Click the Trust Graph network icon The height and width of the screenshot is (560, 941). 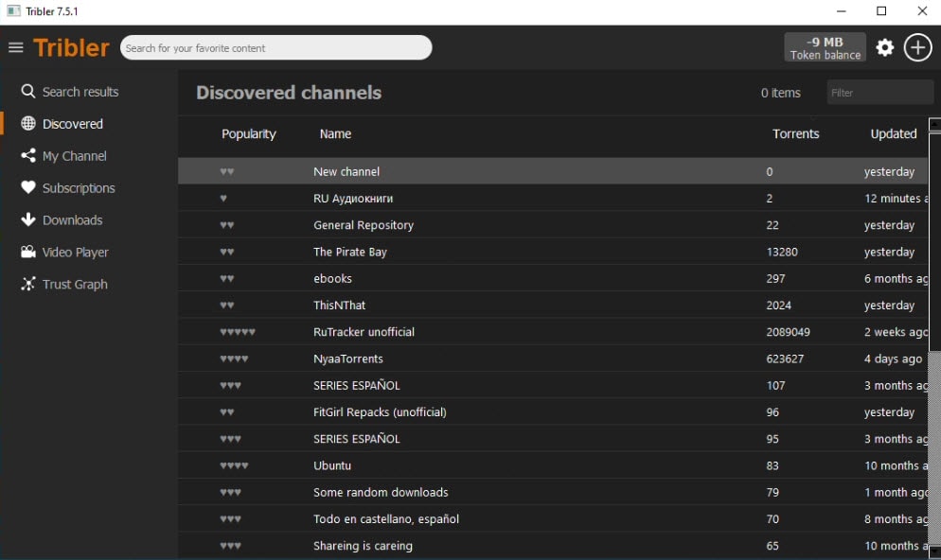28,284
